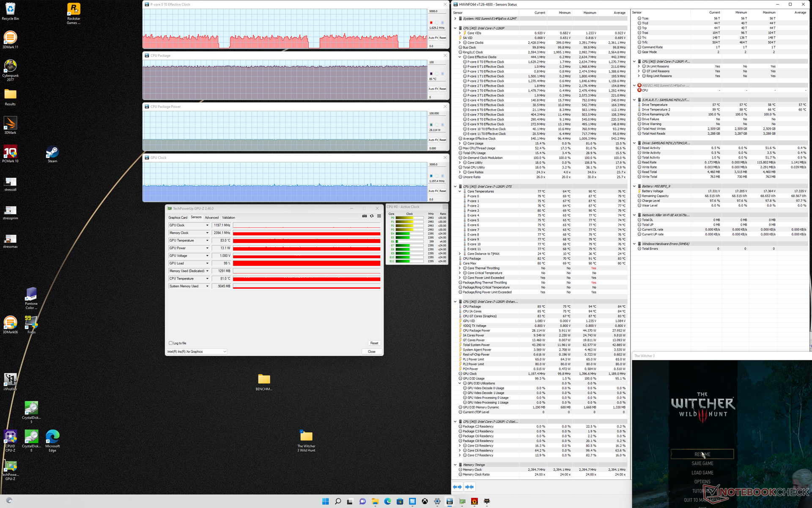Click the GPU-Z screenshot camera icon
812x508 pixels.
pyautogui.click(x=364, y=216)
